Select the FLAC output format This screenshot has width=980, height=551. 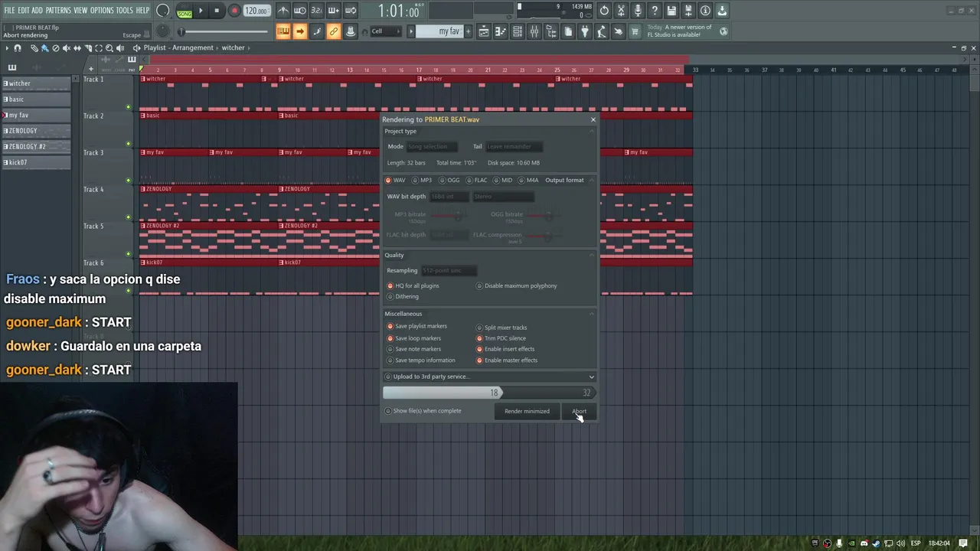pyautogui.click(x=477, y=181)
